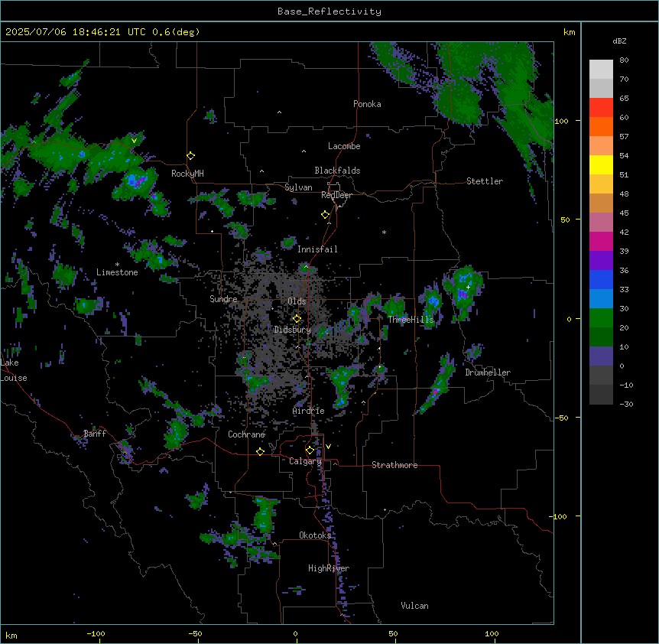
Task: Click the Innisfail label
Action: (317, 249)
